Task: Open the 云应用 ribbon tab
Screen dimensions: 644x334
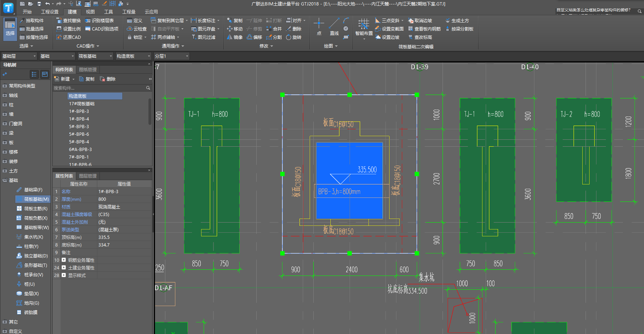Action: tap(151, 12)
